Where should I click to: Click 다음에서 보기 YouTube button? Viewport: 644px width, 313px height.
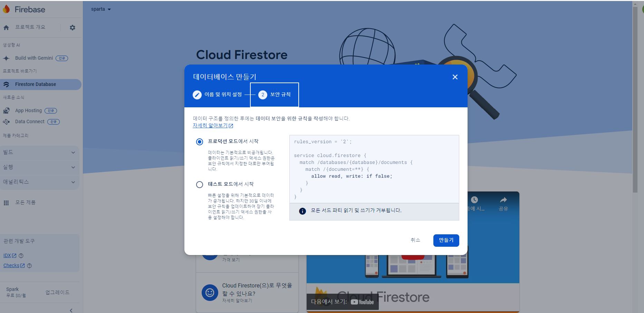pyautogui.click(x=343, y=302)
